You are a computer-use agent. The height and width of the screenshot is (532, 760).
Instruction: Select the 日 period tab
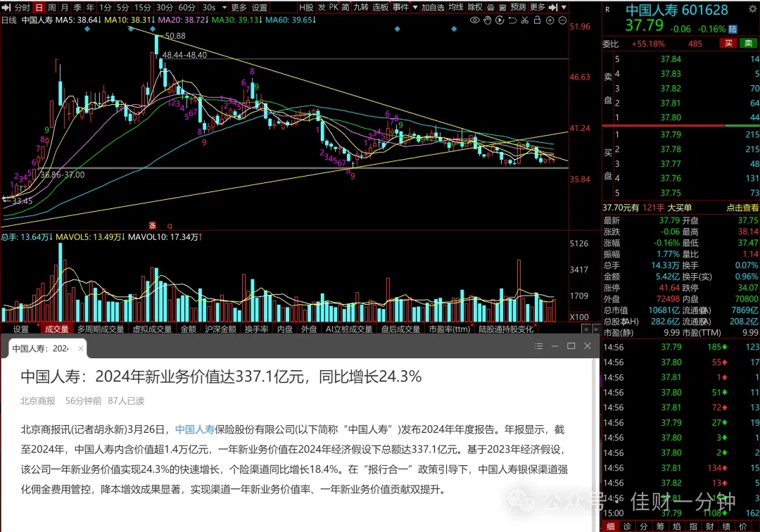pos(39,7)
